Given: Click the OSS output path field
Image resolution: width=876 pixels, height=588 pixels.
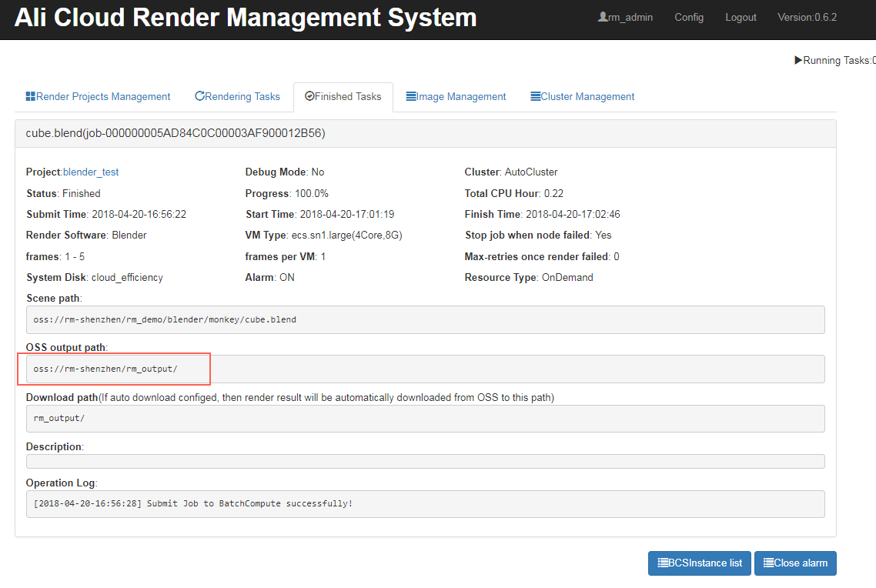Looking at the screenshot, I should coord(425,369).
